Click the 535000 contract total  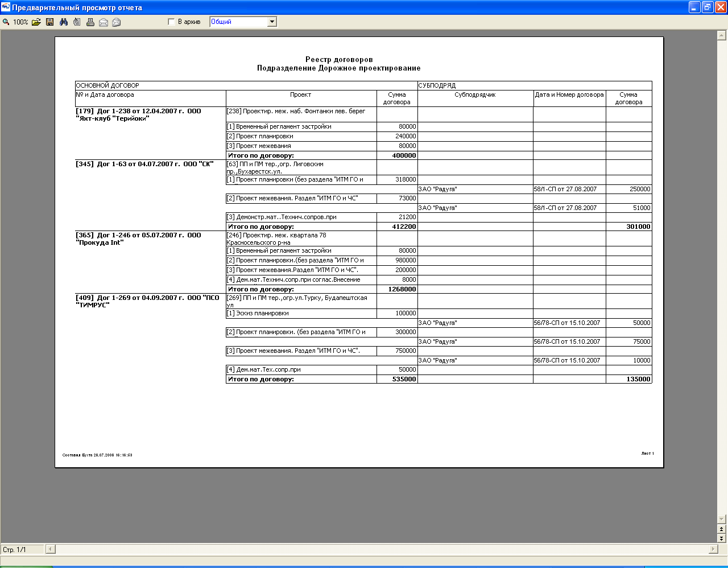coord(397,379)
